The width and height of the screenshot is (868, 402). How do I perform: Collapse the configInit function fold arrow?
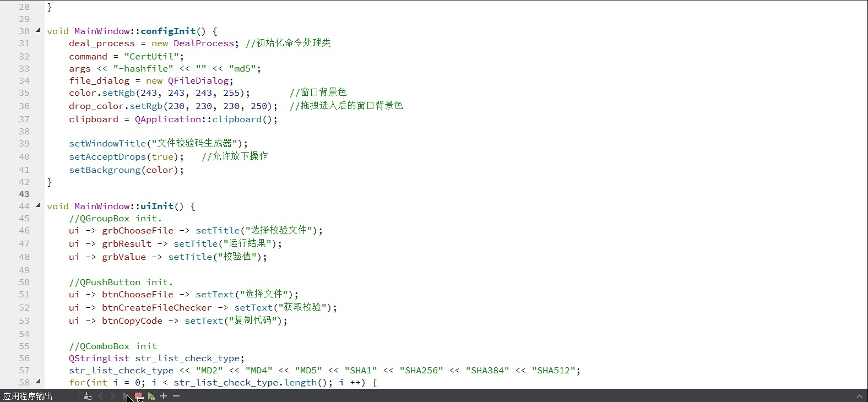[38, 30]
